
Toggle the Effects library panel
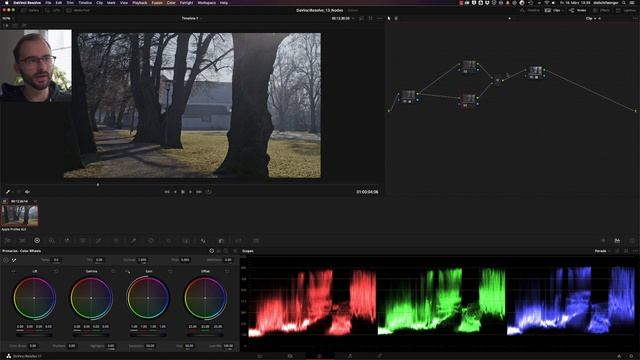pyautogui.click(x=602, y=10)
